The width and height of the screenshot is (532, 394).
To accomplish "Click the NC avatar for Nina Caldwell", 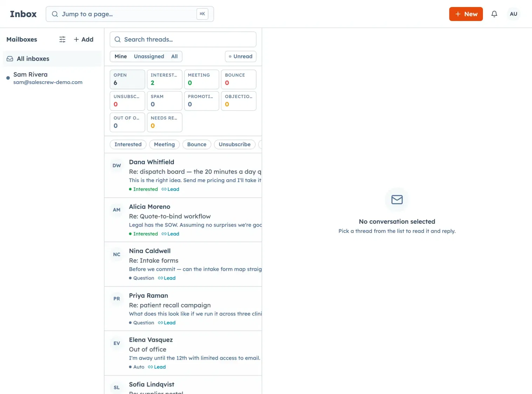I will tap(117, 255).
